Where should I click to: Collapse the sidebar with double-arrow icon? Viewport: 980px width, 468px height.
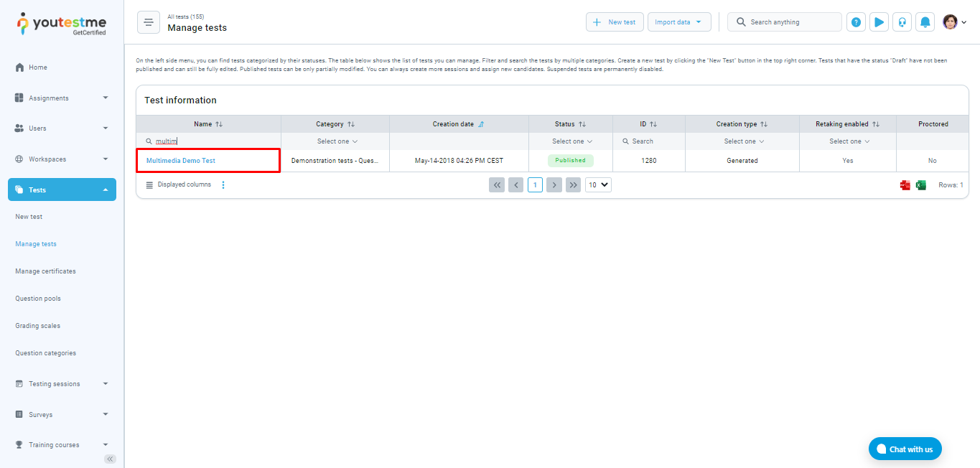pos(110,459)
